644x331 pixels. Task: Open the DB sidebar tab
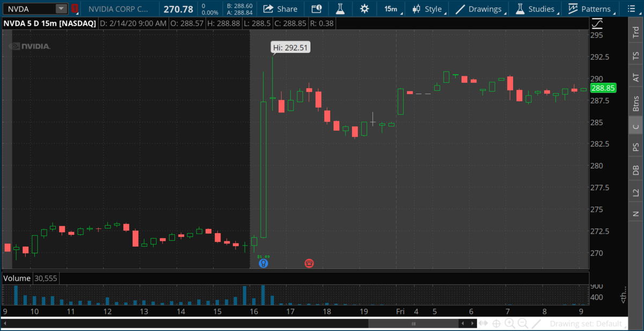coord(636,170)
